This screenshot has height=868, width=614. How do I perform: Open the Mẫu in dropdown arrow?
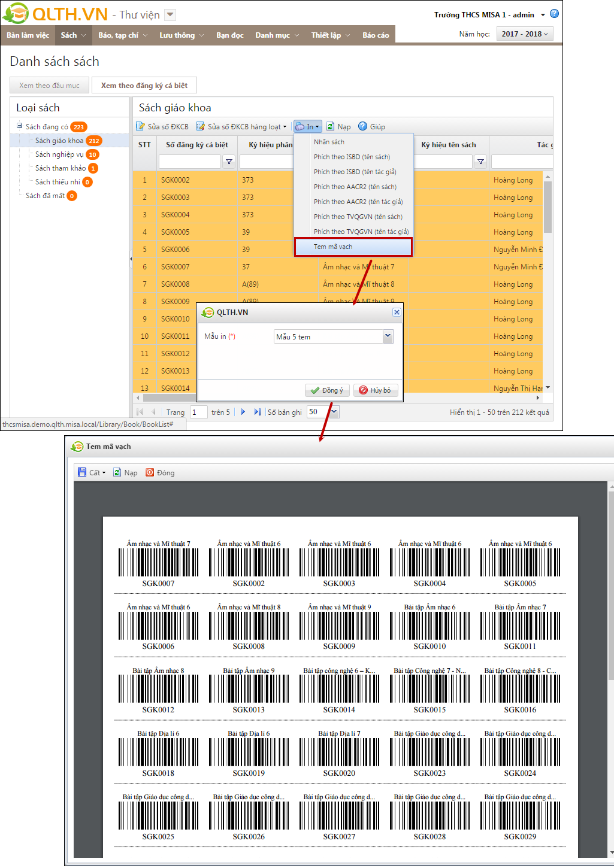coord(388,336)
